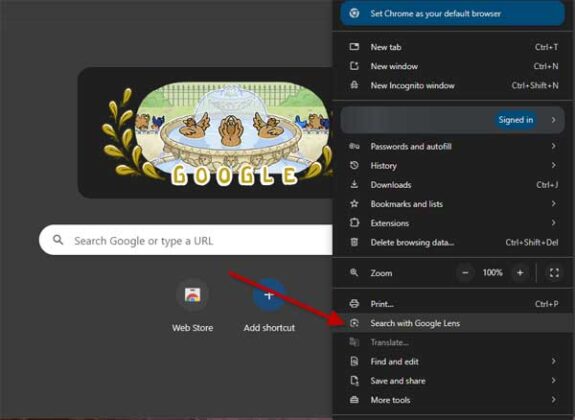Click the 100% zoom value

492,272
